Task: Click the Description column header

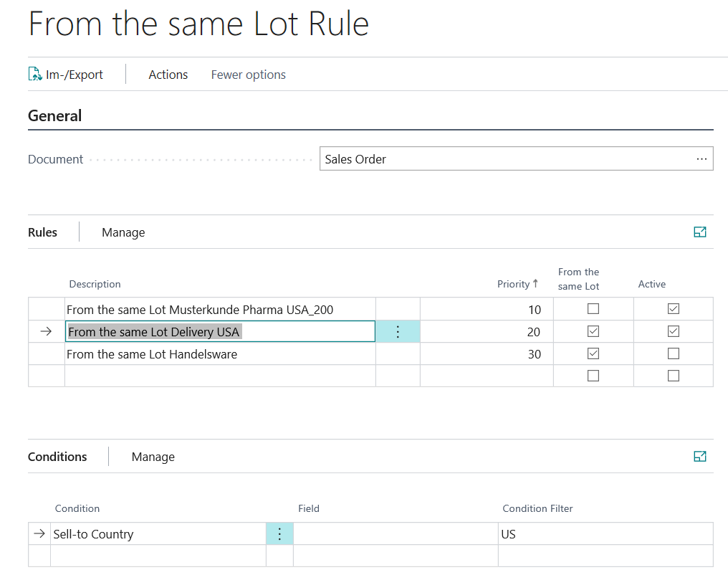Action: [x=95, y=284]
